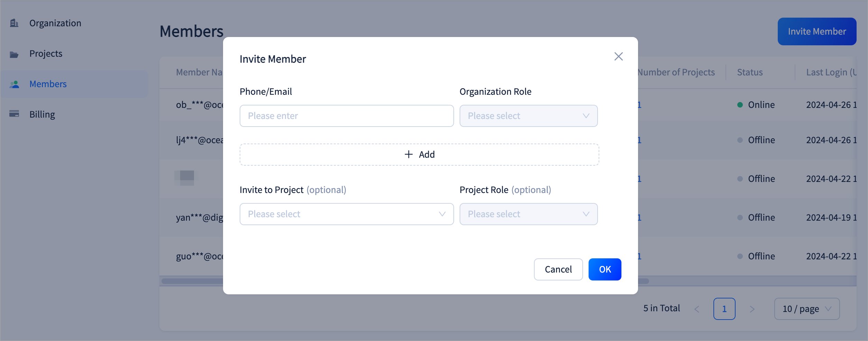868x341 pixels.
Task: Click the Billing card icon
Action: (x=14, y=114)
